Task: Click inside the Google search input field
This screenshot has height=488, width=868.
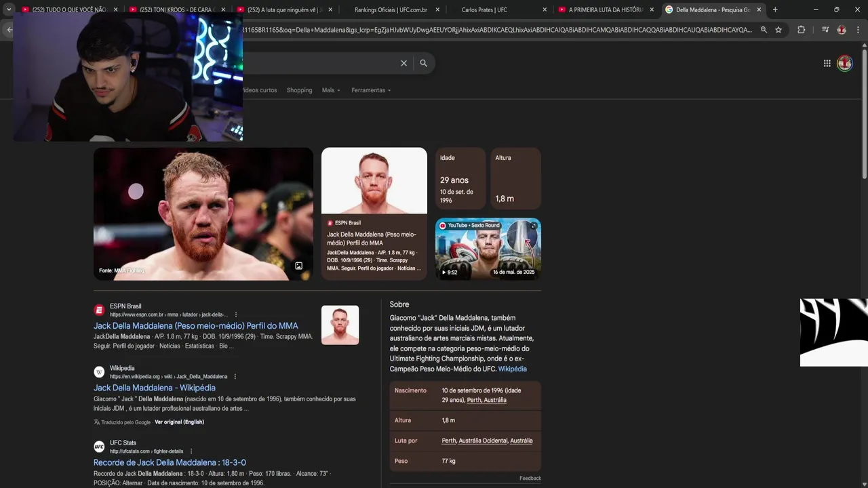Action: click(319, 63)
